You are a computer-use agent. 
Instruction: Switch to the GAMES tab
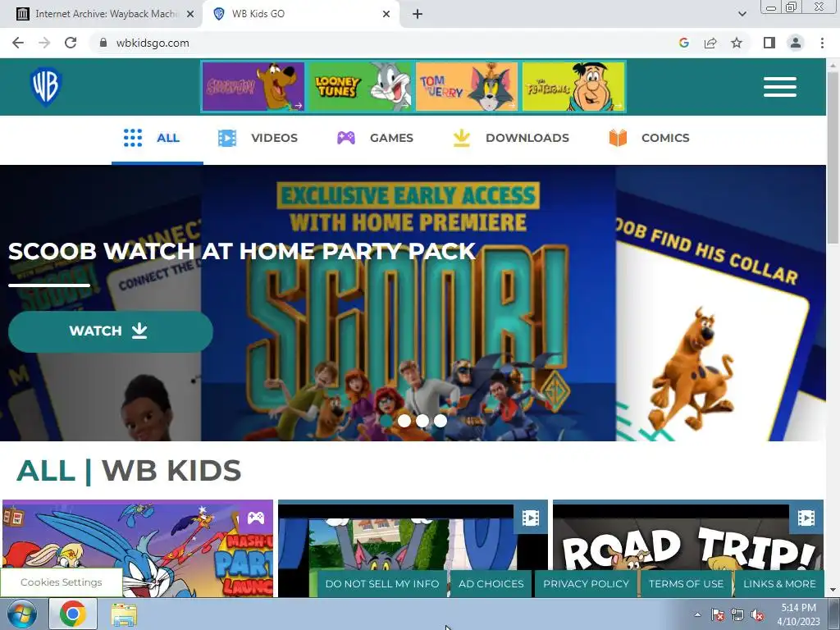pos(375,138)
